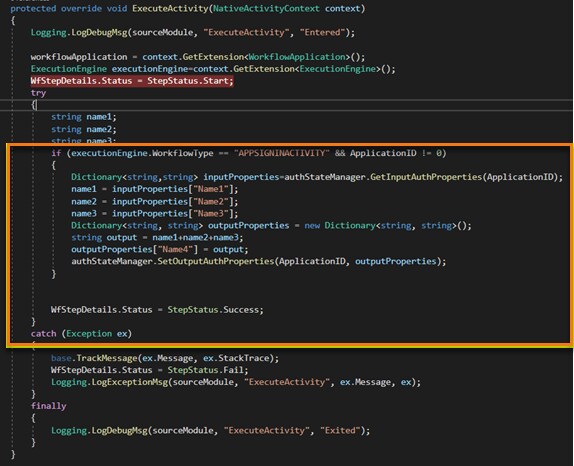574x466 pixels.
Task: Click the if keyword of the WorkflowType check
Action: pos(56,153)
